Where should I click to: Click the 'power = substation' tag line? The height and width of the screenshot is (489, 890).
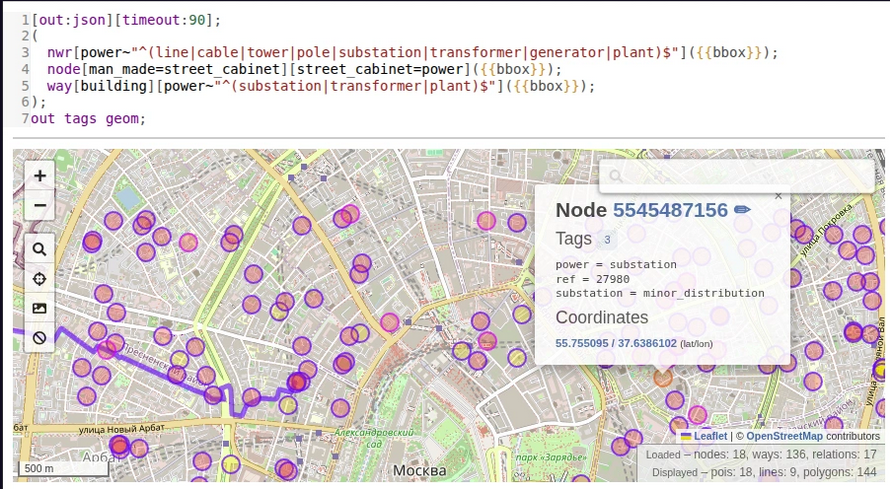point(616,264)
